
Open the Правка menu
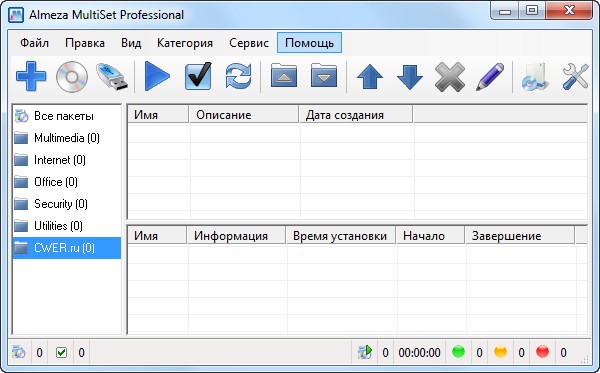[85, 43]
